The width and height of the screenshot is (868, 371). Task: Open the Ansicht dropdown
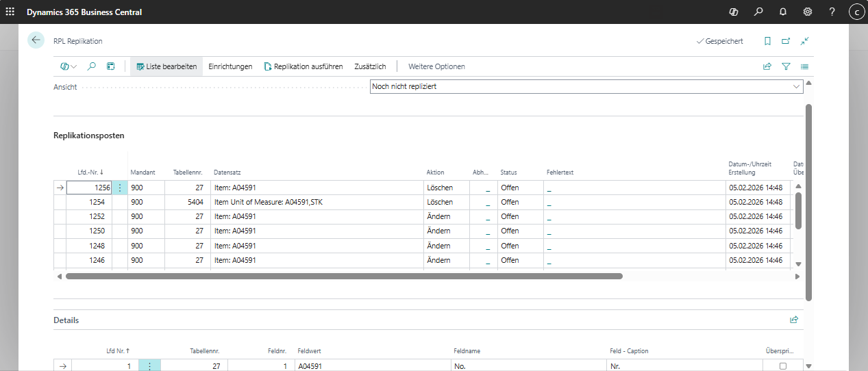586,87
